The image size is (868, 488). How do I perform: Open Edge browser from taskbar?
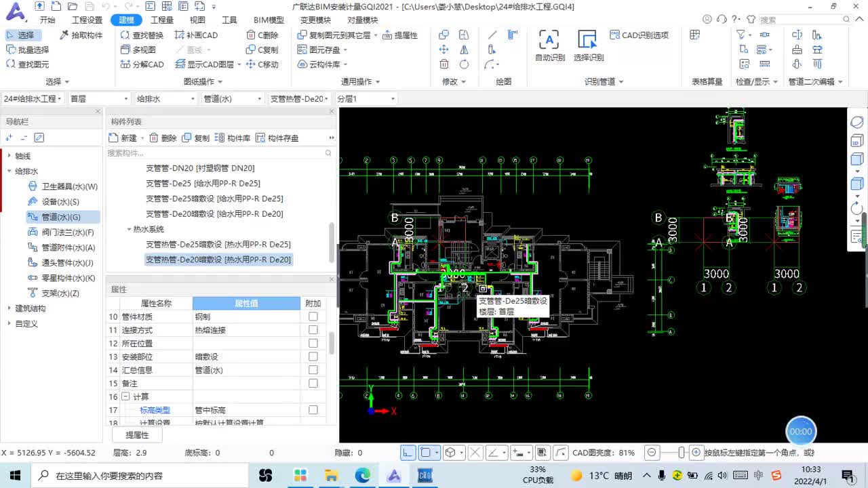click(x=363, y=476)
